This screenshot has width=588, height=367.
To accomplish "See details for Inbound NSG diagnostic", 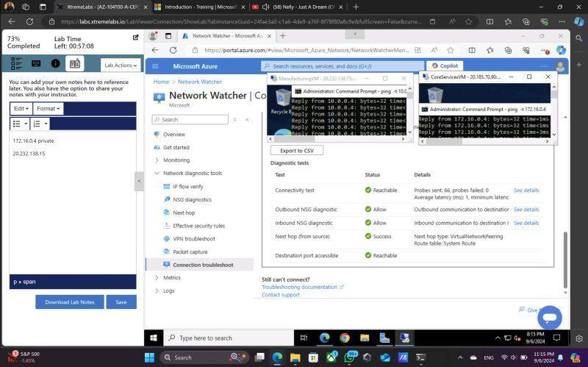I will click(526, 223).
